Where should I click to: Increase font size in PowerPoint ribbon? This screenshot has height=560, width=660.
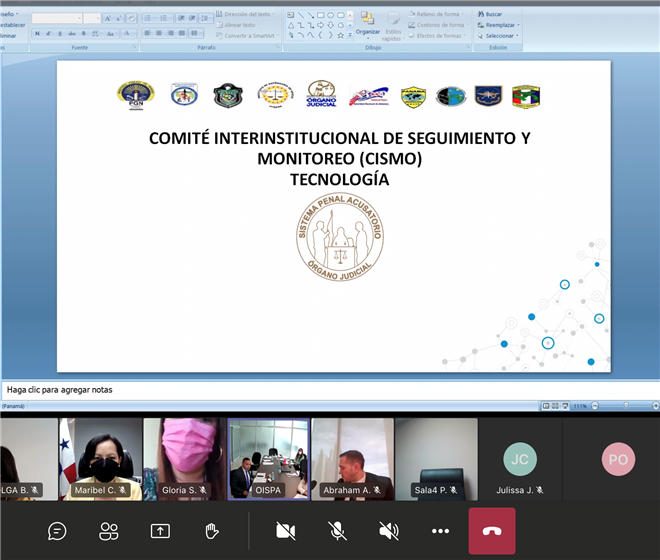[108, 18]
